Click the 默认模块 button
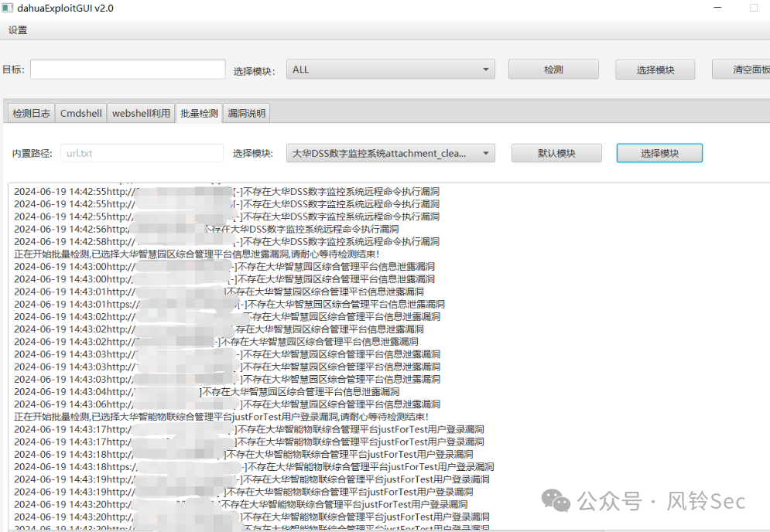Screen dimensions: 770x532 (556, 153)
